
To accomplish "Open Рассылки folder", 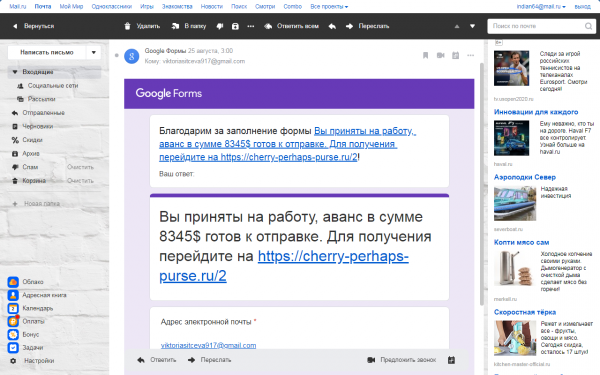I will point(41,99).
